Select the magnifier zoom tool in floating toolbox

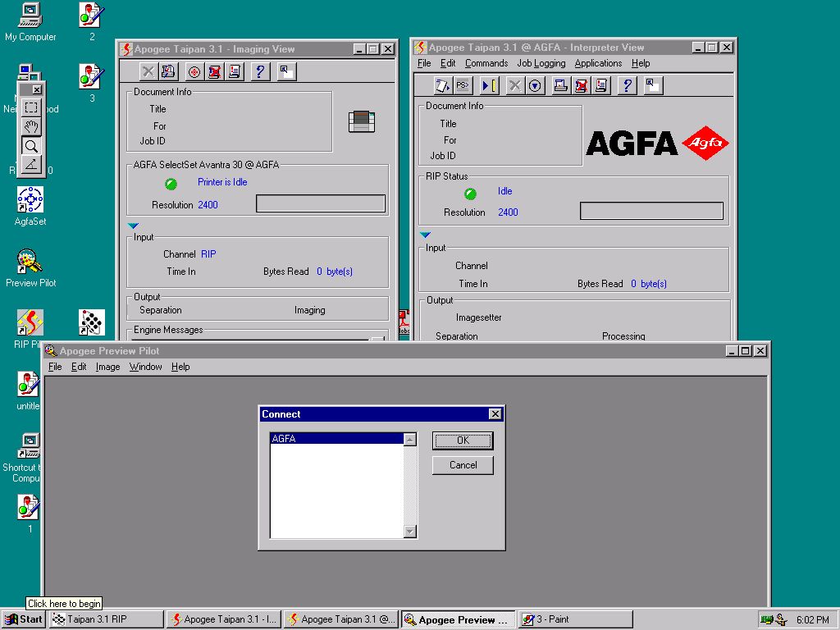(x=31, y=146)
